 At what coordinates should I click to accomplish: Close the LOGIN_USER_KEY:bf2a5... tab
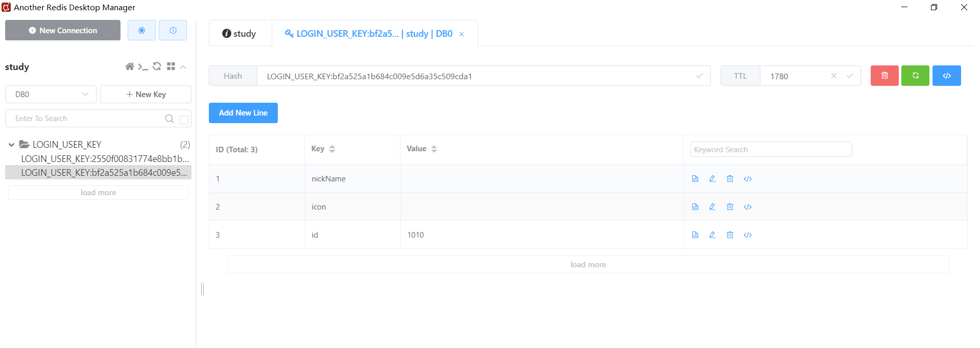(462, 34)
